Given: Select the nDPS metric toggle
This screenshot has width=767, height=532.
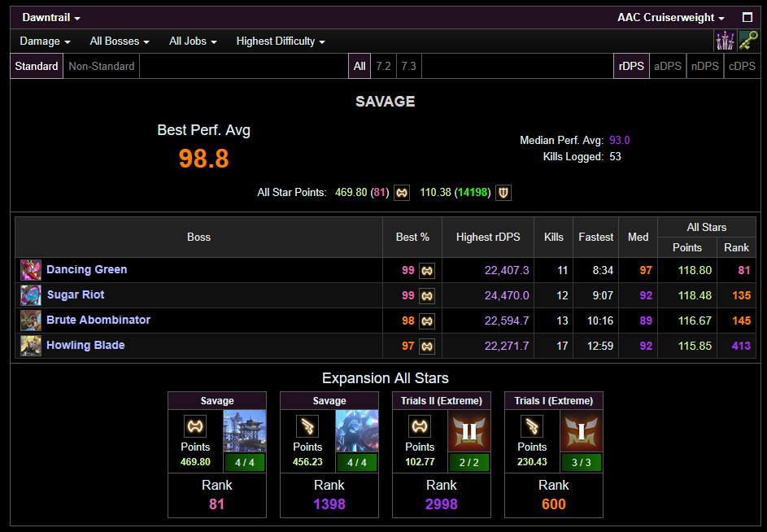Looking at the screenshot, I should pos(705,66).
